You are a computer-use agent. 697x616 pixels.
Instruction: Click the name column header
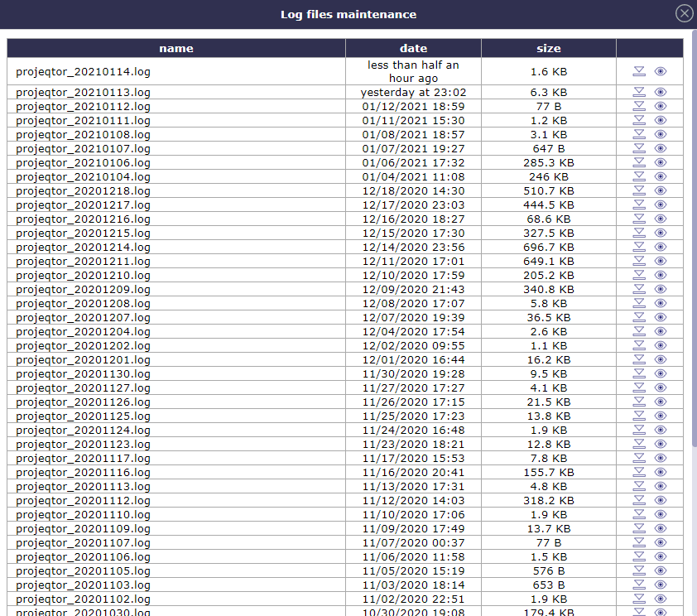(x=176, y=48)
